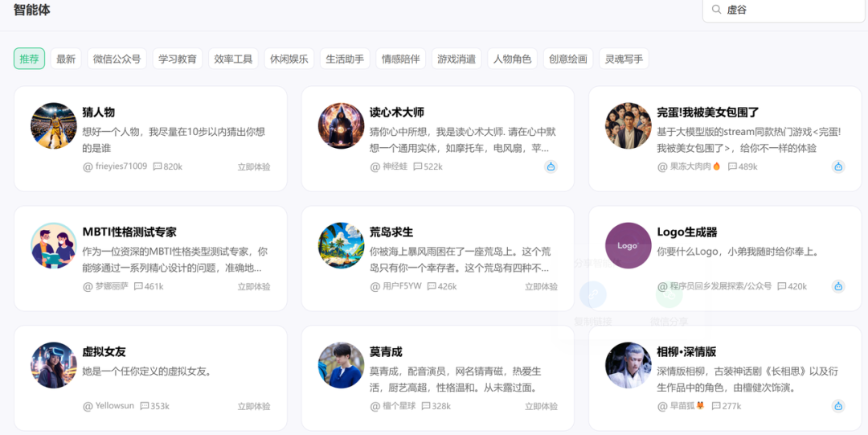The image size is (868, 435).
Task: Click the 读心术大师 avatar image
Action: click(341, 125)
